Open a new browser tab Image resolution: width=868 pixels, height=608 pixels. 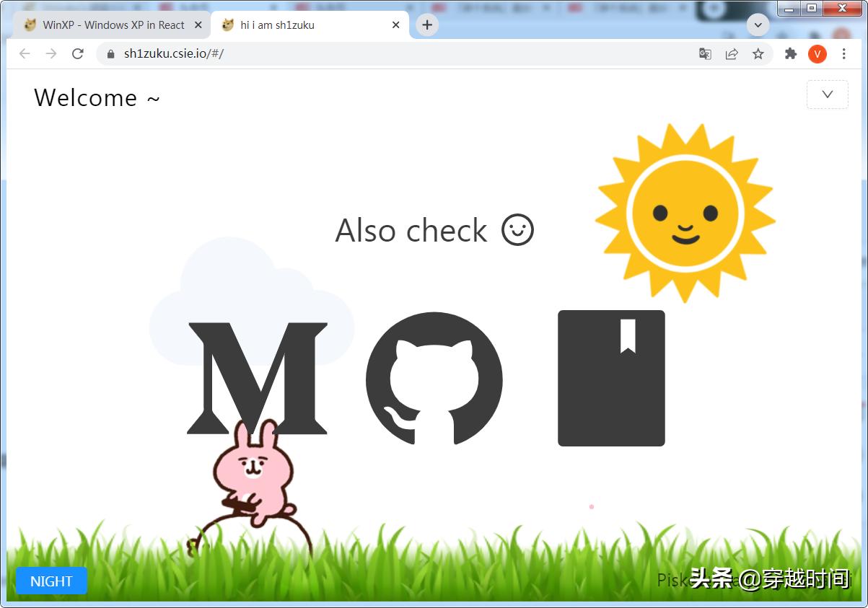pos(426,24)
